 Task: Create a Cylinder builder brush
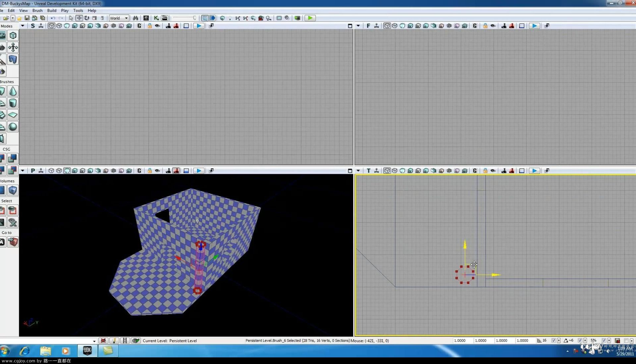coord(13,103)
